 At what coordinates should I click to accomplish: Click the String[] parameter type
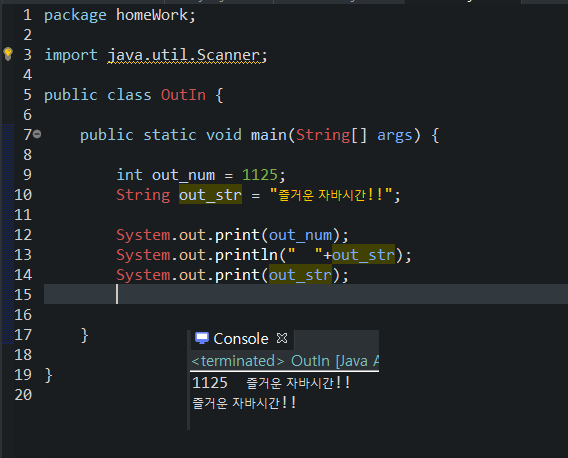click(x=331, y=135)
